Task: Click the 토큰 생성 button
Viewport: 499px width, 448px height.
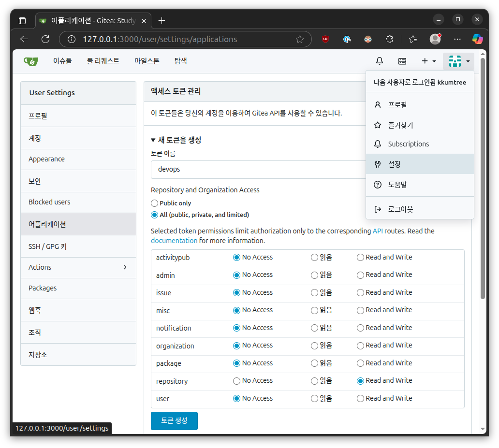Action: click(x=174, y=420)
